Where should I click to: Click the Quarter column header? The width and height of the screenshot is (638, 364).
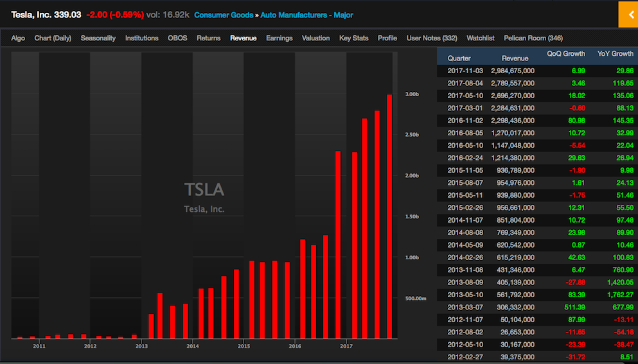459,58
